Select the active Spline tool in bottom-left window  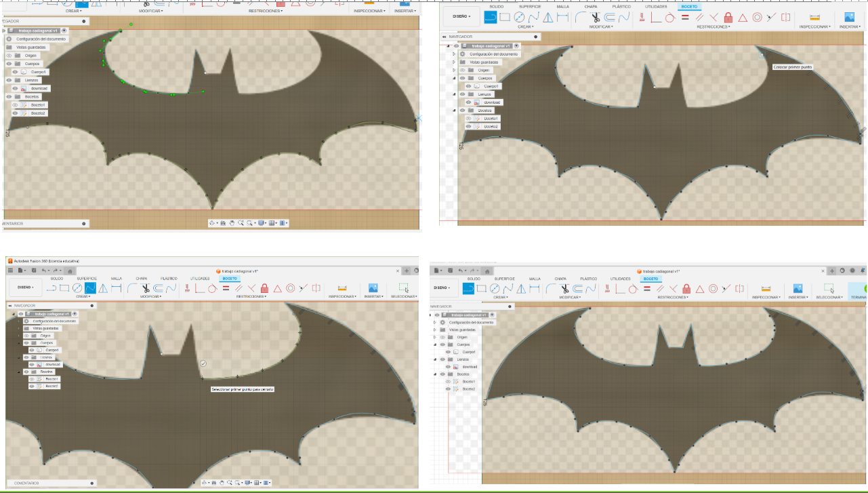(90, 288)
